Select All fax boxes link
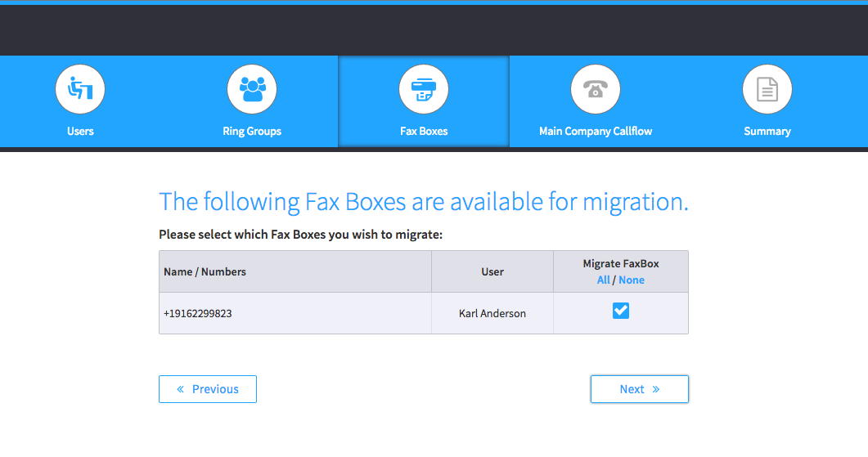The image size is (868, 457). pyautogui.click(x=604, y=280)
